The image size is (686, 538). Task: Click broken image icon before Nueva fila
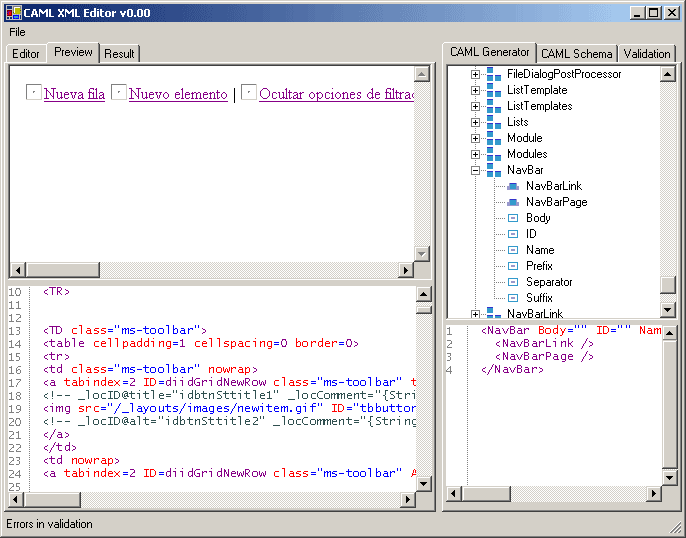34,92
